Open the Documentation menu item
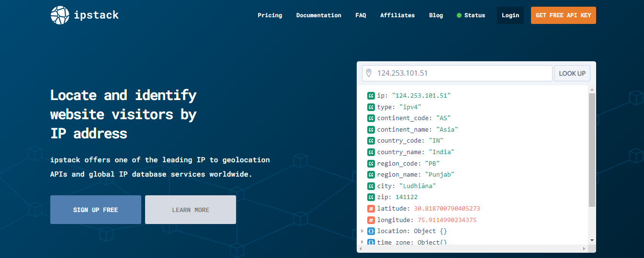644x258 pixels. click(318, 15)
